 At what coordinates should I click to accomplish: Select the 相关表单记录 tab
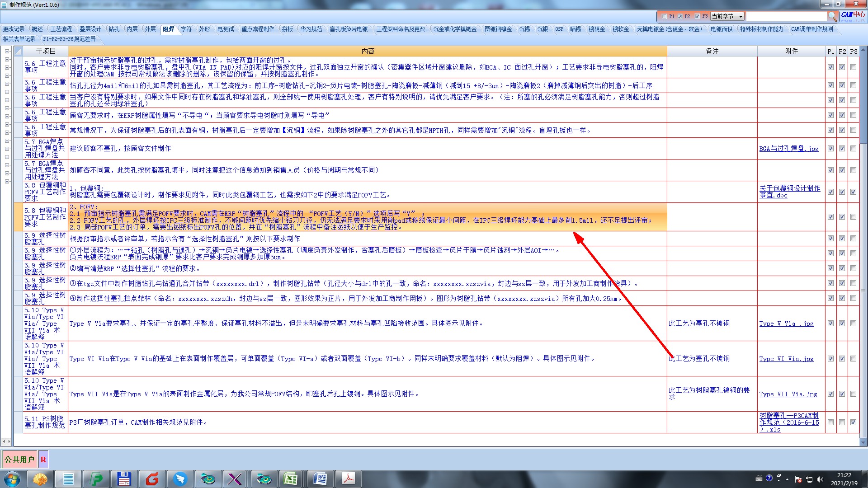[19, 39]
